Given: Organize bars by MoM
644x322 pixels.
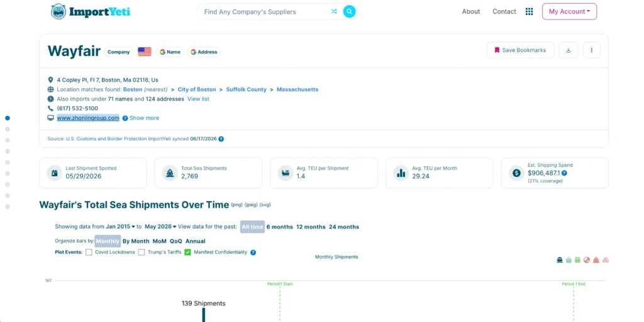Looking at the screenshot, I should (159, 241).
